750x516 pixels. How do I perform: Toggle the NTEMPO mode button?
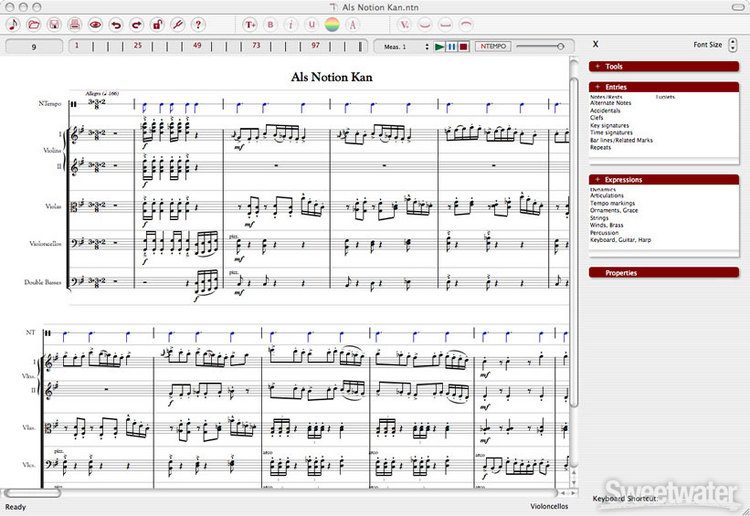491,46
